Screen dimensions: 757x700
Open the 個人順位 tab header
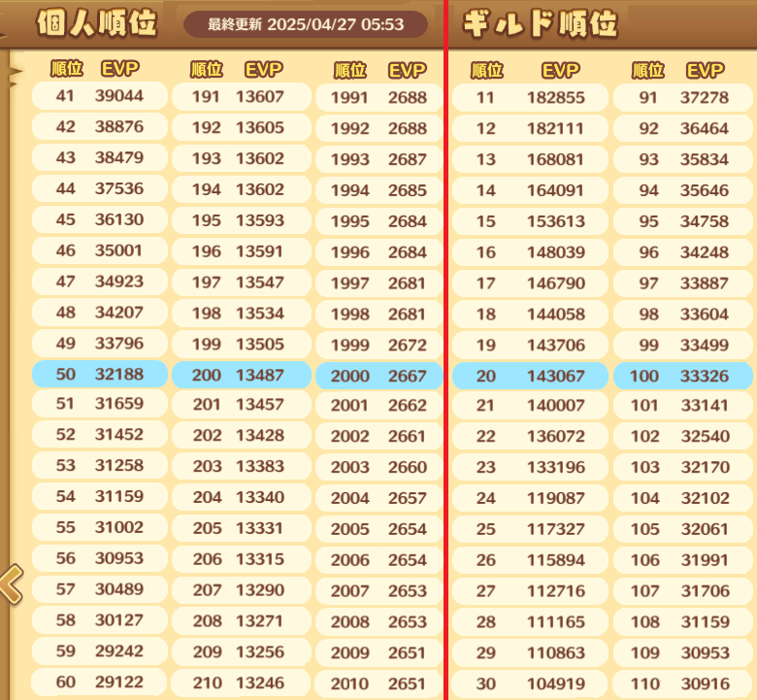tap(96, 24)
